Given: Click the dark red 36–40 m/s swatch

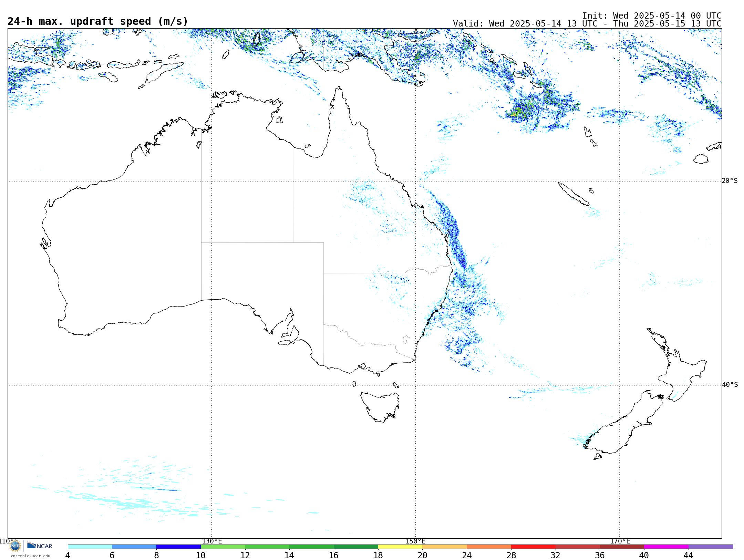Looking at the screenshot, I should pos(622,547).
